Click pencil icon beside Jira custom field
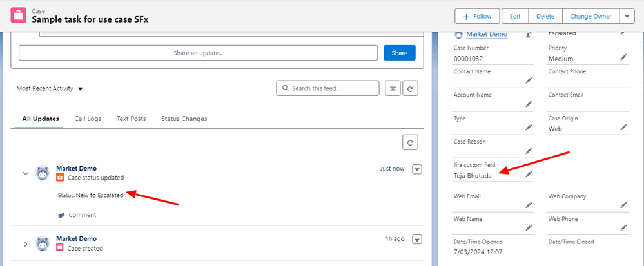644x266 pixels. coord(529,174)
